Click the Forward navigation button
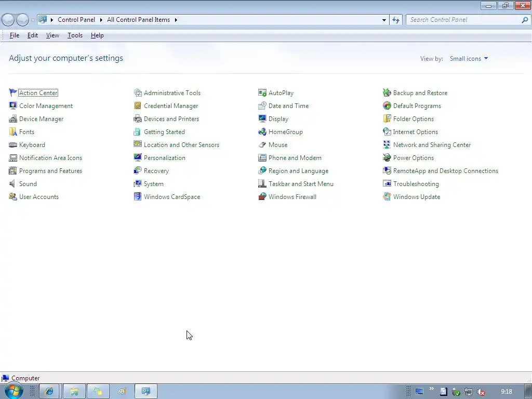The width and height of the screenshot is (532, 399). [x=22, y=20]
